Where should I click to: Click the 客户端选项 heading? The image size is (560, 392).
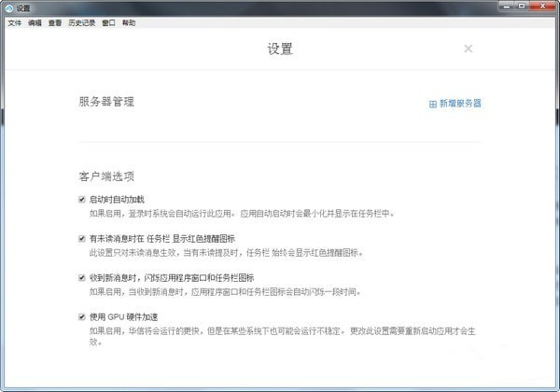coord(106,176)
